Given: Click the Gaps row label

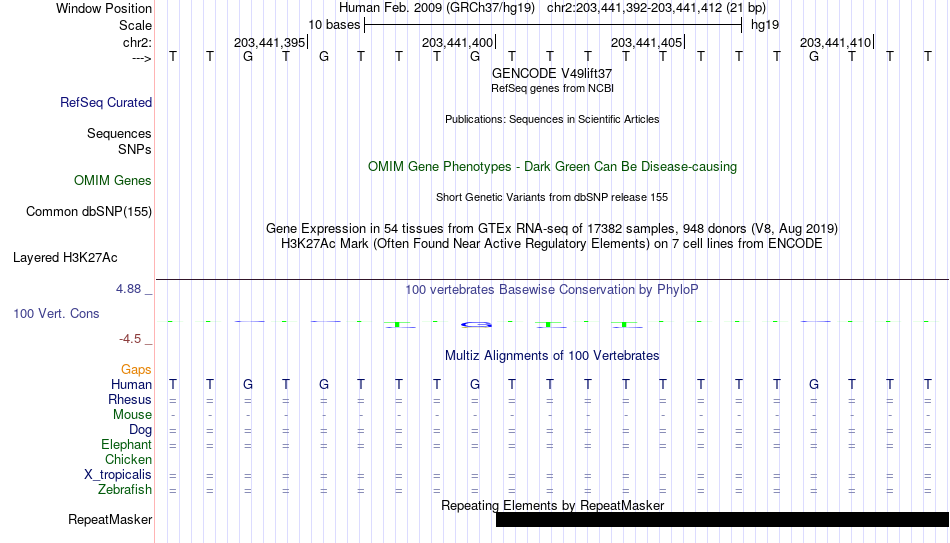Looking at the screenshot, I should coord(136,370).
